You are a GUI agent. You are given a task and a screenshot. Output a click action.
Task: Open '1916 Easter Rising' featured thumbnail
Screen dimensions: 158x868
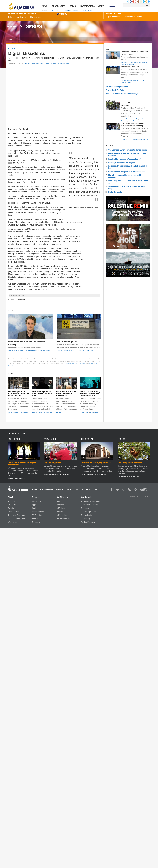tap(67, 383)
